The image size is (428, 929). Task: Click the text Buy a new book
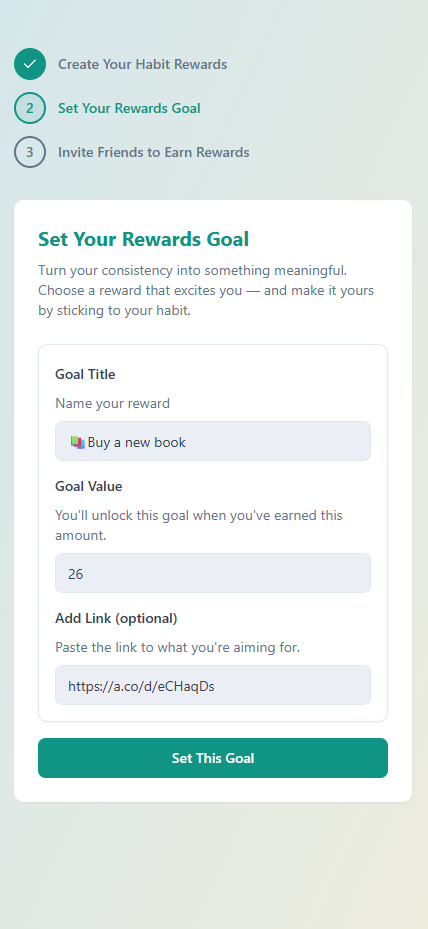pos(137,442)
